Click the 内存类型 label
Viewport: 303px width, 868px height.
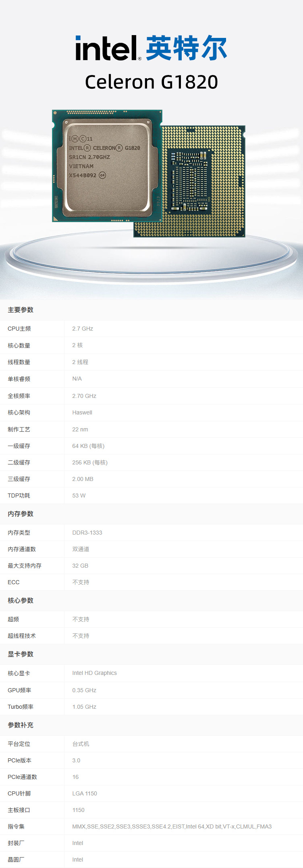pyautogui.click(x=19, y=533)
